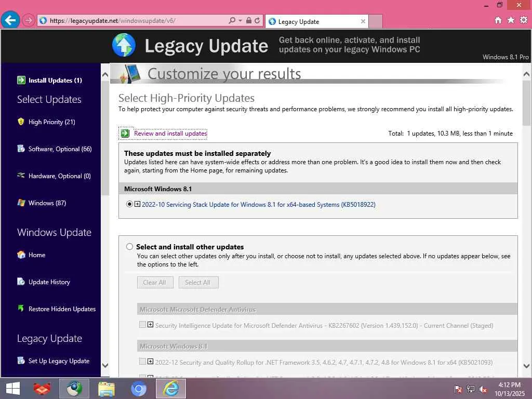Click the refresh page icon
The width and height of the screenshot is (532, 399).
pos(257,20)
